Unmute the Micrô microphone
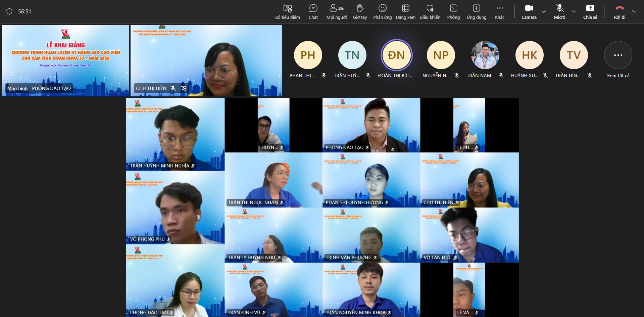The width and height of the screenshot is (644, 317). click(x=559, y=11)
